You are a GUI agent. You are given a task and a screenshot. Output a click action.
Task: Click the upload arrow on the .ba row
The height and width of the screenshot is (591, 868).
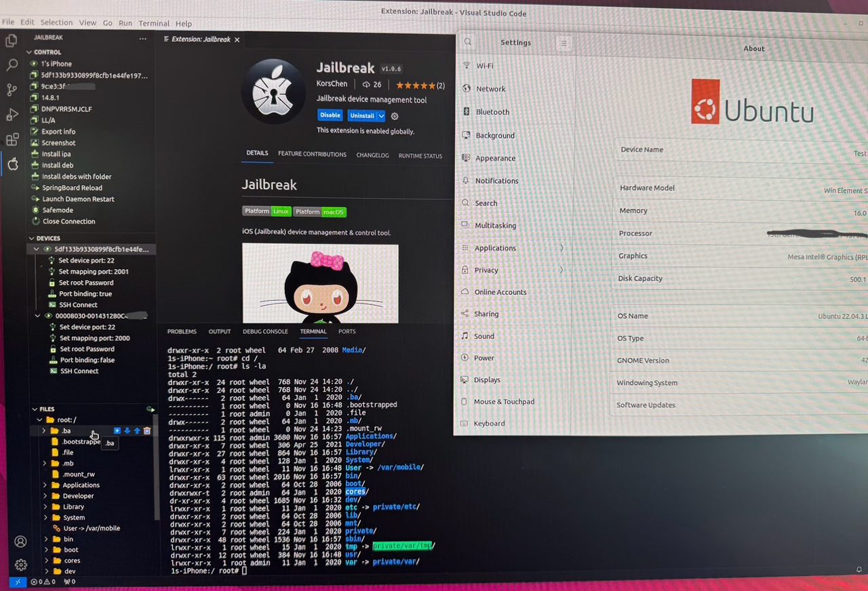137,430
